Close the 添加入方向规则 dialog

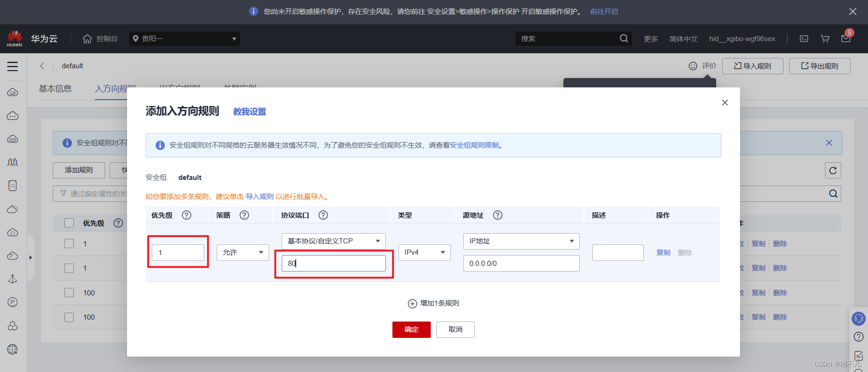tap(725, 102)
